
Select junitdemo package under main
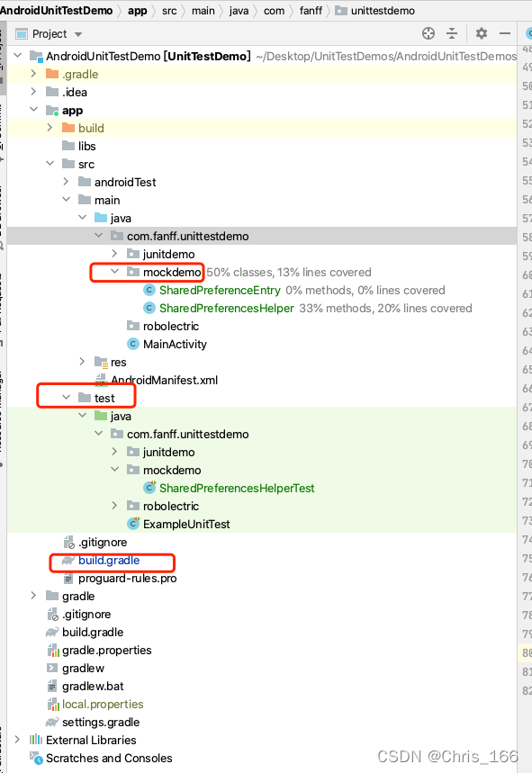click(168, 254)
